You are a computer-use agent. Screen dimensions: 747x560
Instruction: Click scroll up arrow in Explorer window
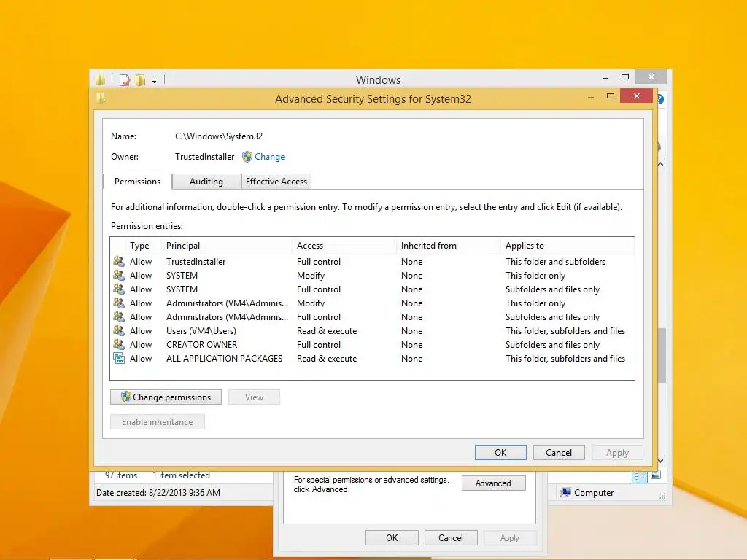[x=661, y=164]
